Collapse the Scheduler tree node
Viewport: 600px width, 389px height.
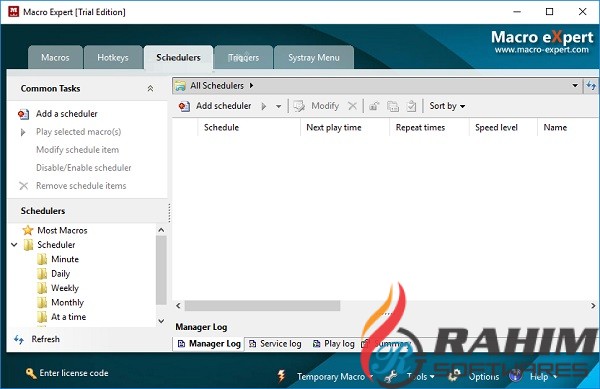pyautogui.click(x=14, y=245)
